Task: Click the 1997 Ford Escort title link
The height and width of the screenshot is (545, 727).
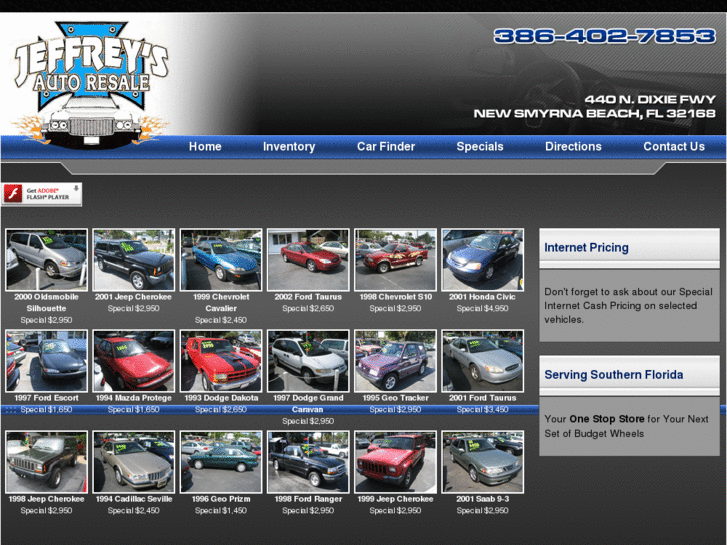Action: click(46, 398)
